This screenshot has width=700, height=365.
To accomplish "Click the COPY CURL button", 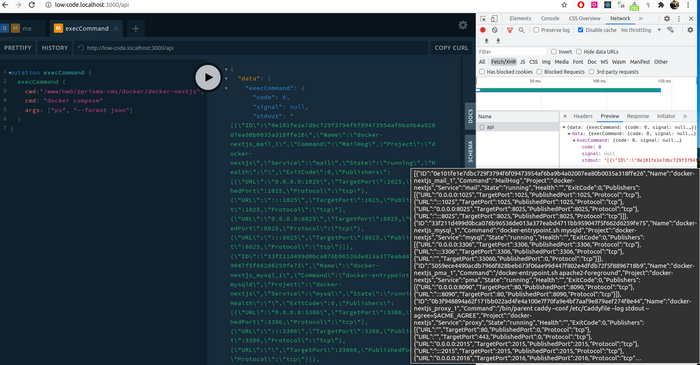I will 451,48.
